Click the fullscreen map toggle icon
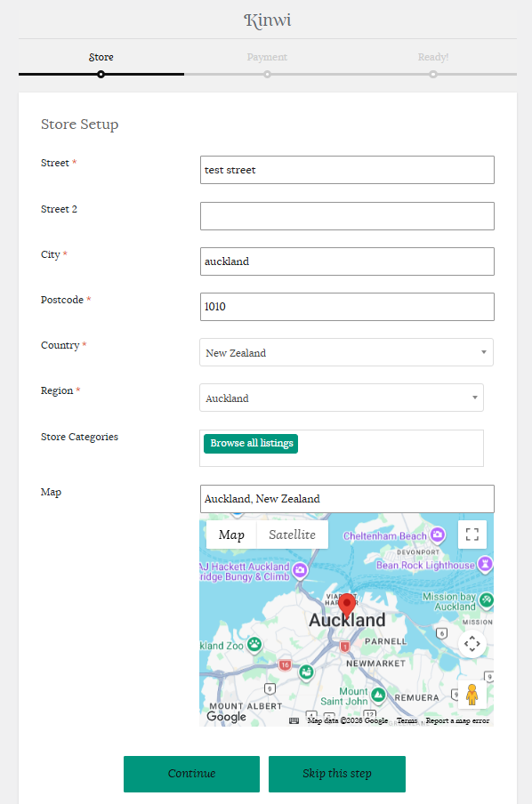 pos(472,535)
